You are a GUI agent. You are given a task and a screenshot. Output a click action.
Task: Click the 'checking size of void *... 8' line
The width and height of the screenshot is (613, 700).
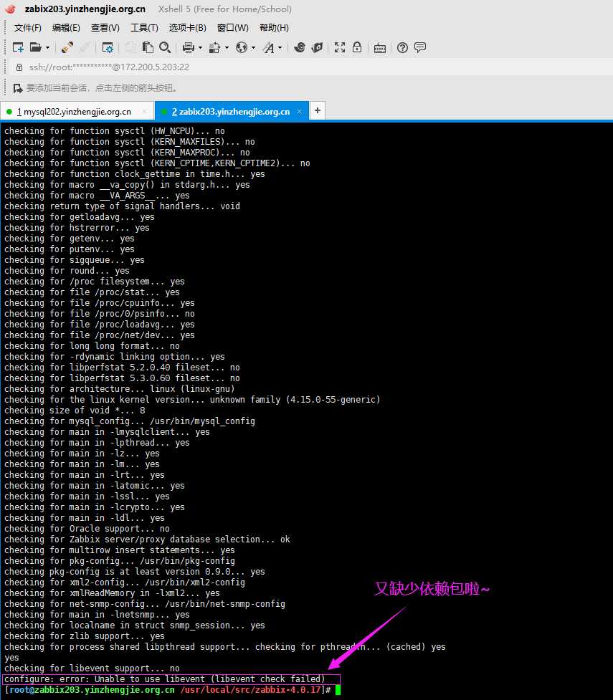pyautogui.click(x=75, y=411)
